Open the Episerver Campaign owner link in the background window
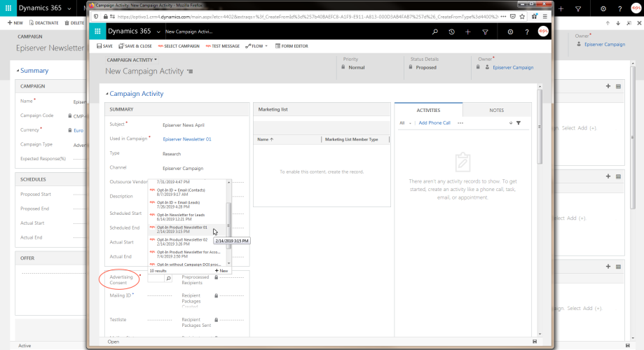 coord(605,44)
